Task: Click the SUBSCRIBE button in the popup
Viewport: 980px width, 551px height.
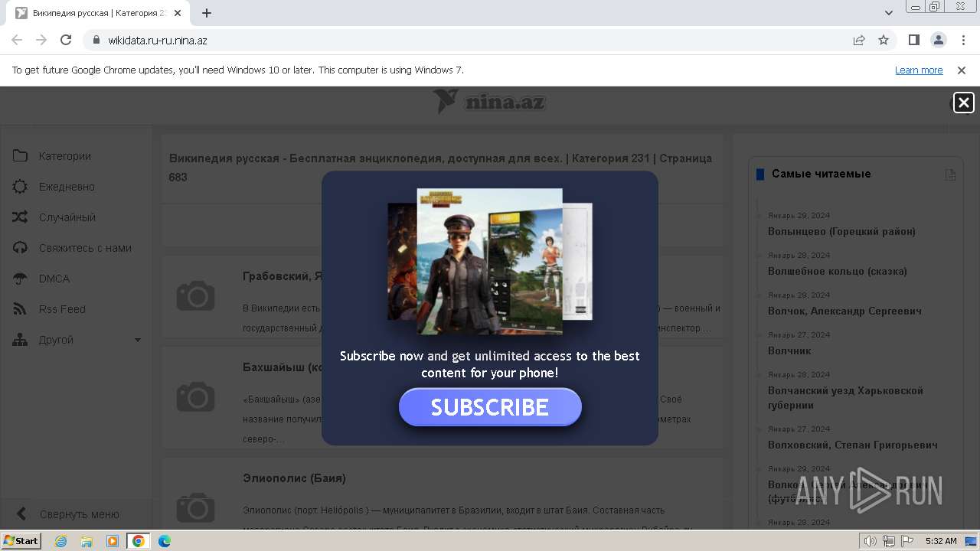Action: click(490, 407)
